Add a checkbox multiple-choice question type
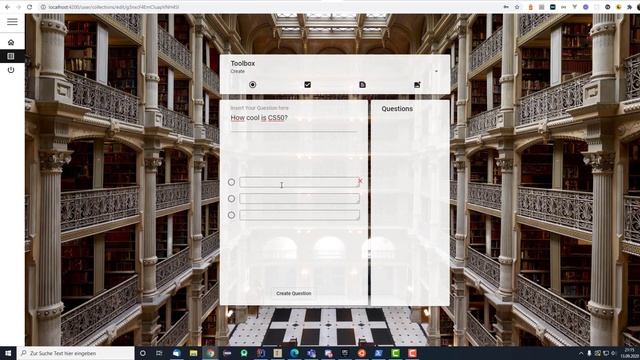This screenshot has height=360, width=640. click(307, 84)
